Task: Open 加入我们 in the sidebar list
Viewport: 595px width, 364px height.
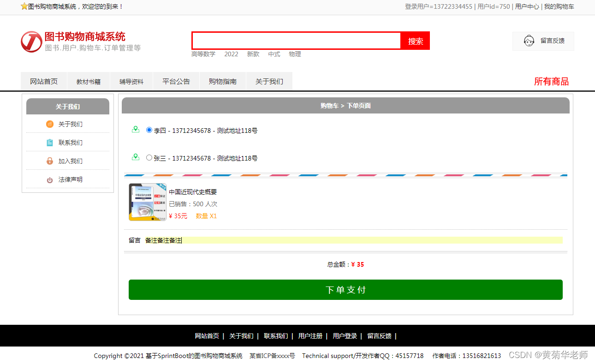Action: [71, 161]
